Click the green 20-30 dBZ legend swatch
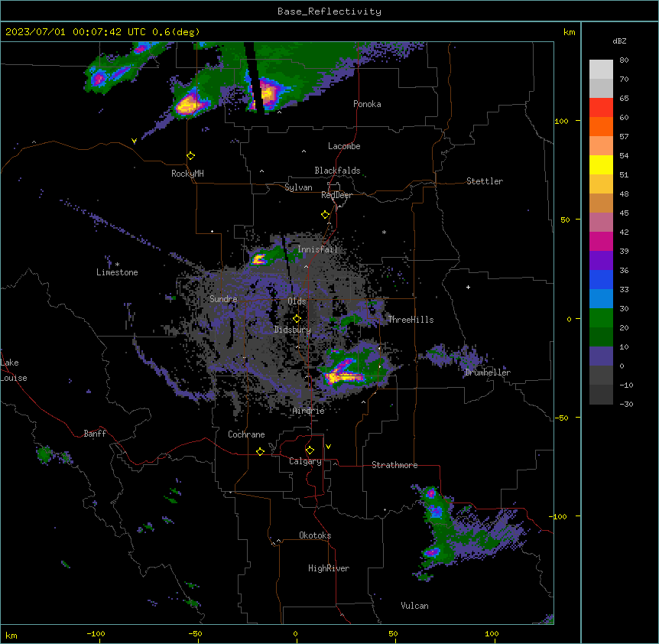 [x=601, y=318]
